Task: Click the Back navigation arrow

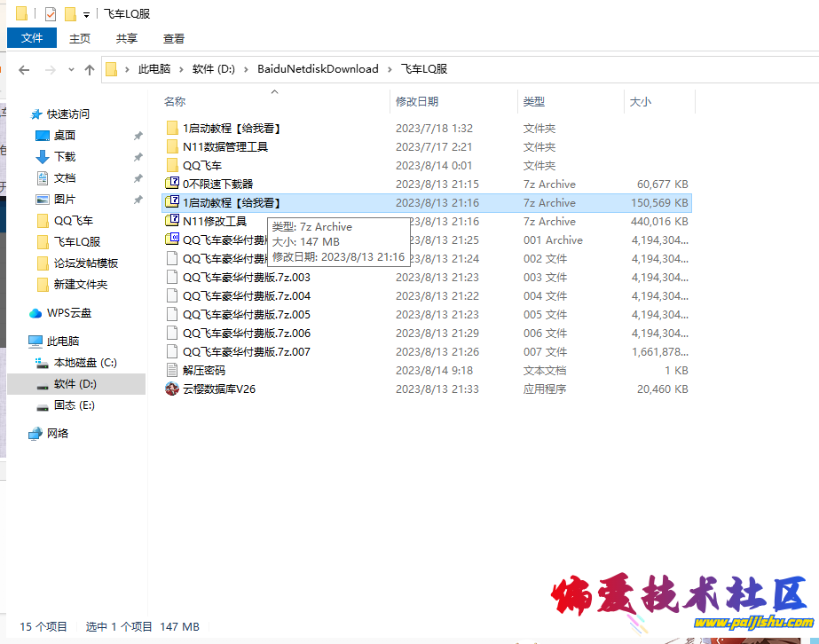Action: click(x=23, y=69)
